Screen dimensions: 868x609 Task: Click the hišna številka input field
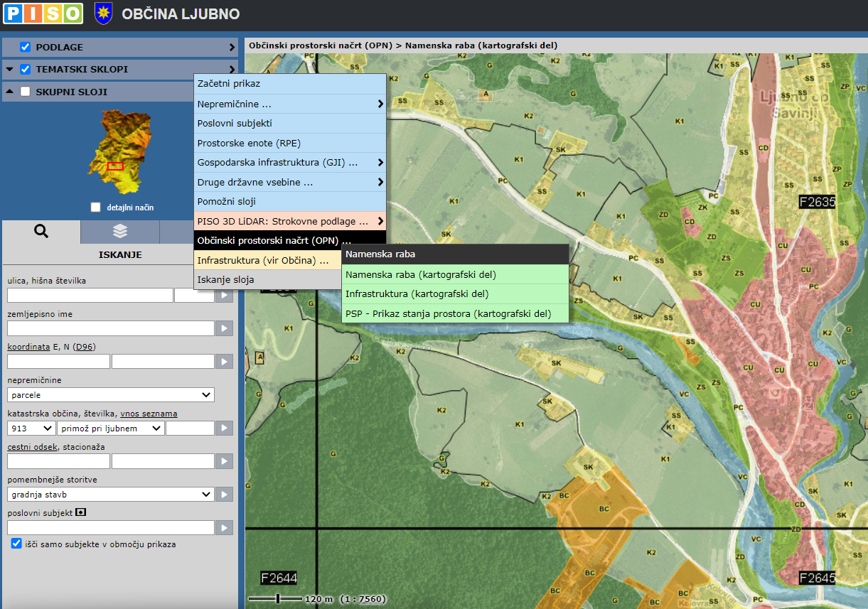(194, 295)
